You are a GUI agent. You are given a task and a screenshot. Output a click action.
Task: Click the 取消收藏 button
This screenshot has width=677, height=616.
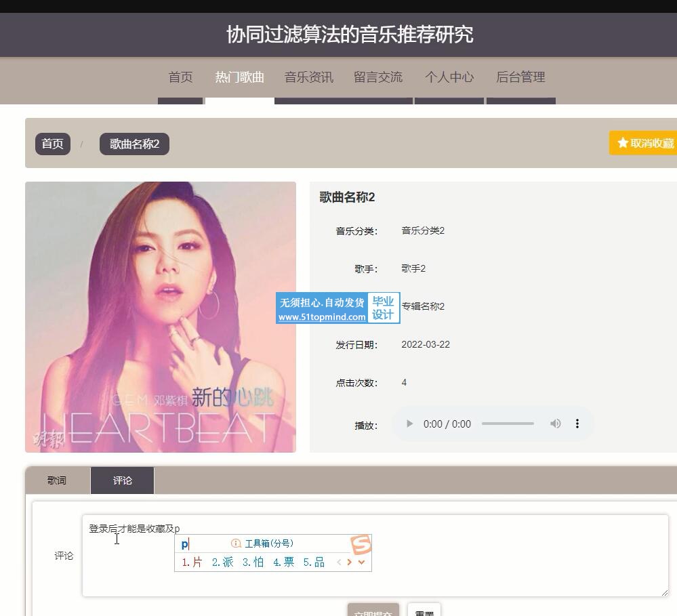point(643,143)
